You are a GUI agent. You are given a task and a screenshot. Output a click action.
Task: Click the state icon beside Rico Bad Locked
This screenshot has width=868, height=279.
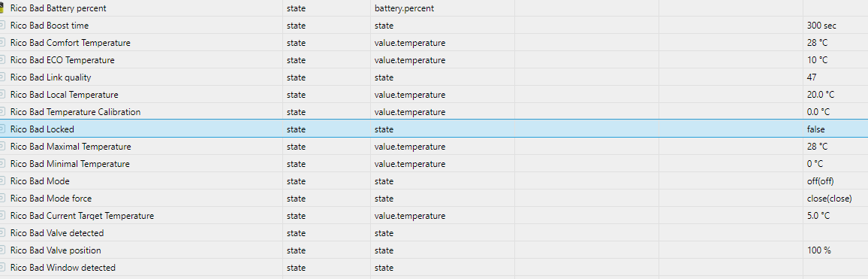(x=2, y=129)
